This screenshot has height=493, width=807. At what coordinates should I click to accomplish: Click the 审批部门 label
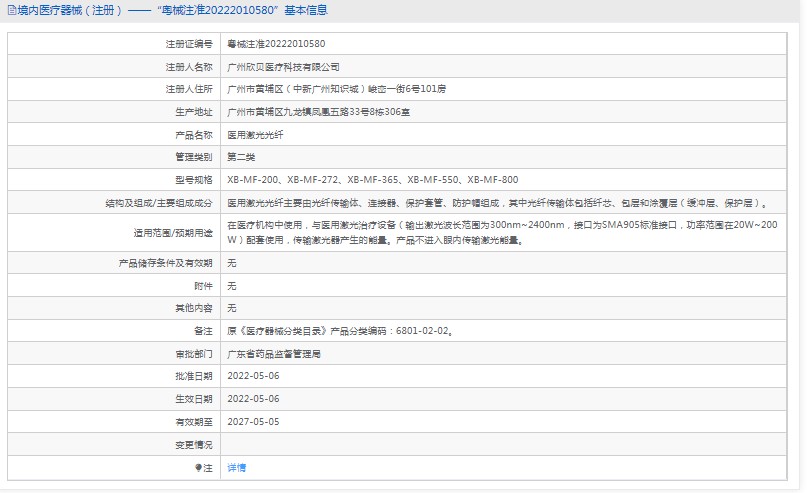194,354
